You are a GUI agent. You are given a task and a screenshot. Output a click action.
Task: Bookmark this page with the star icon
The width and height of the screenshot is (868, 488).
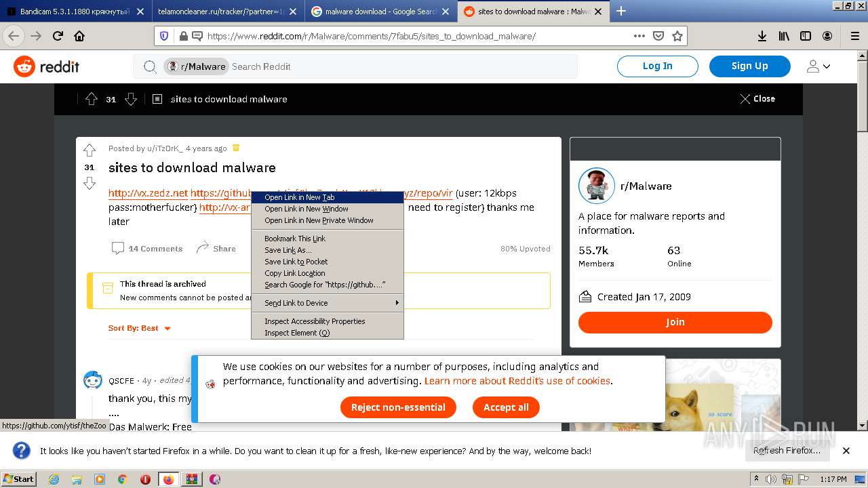click(677, 36)
